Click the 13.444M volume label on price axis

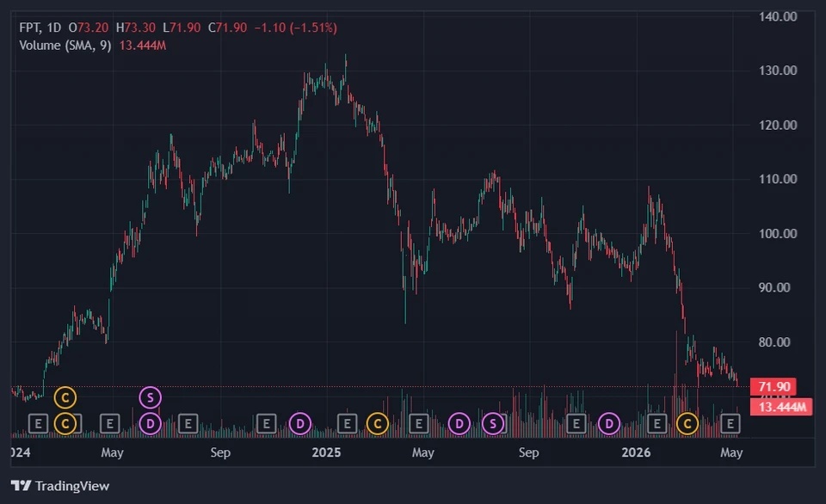(x=781, y=407)
